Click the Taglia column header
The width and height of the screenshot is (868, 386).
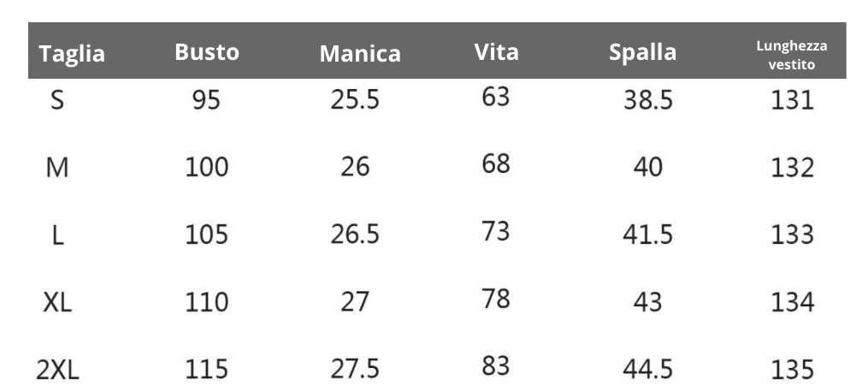[72, 55]
